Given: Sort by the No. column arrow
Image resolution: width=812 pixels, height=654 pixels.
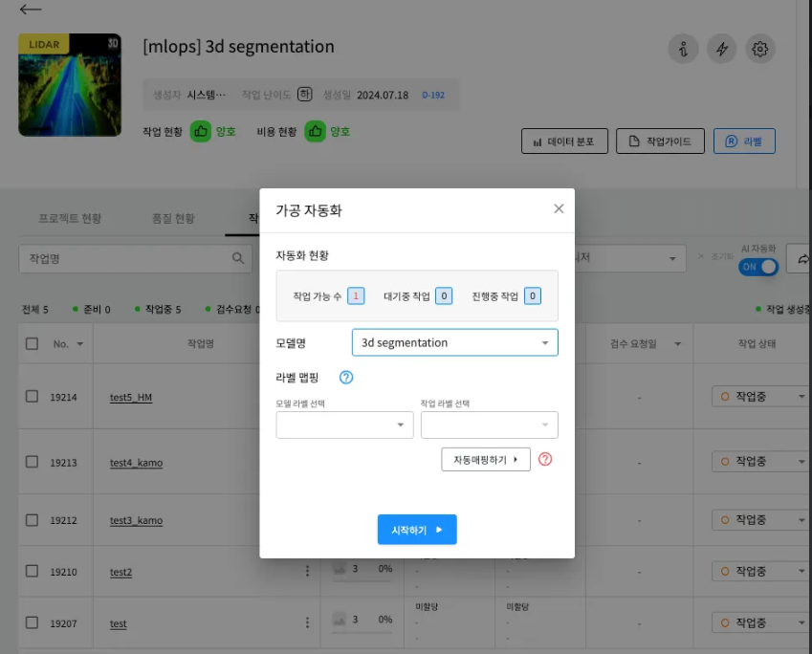Looking at the screenshot, I should [x=79, y=344].
